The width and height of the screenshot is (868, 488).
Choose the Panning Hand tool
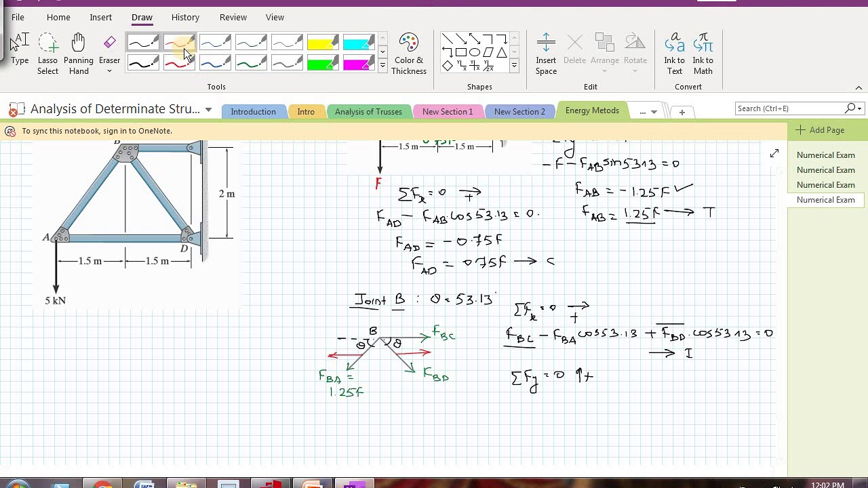click(79, 54)
